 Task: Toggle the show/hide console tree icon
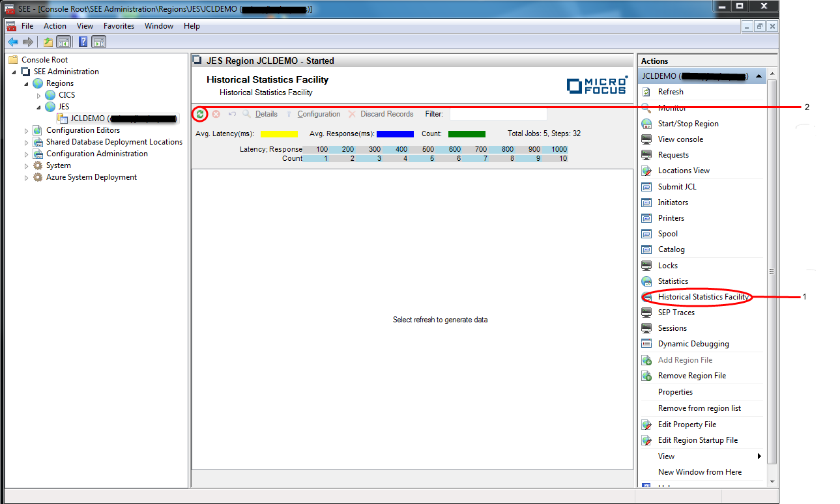coord(63,42)
